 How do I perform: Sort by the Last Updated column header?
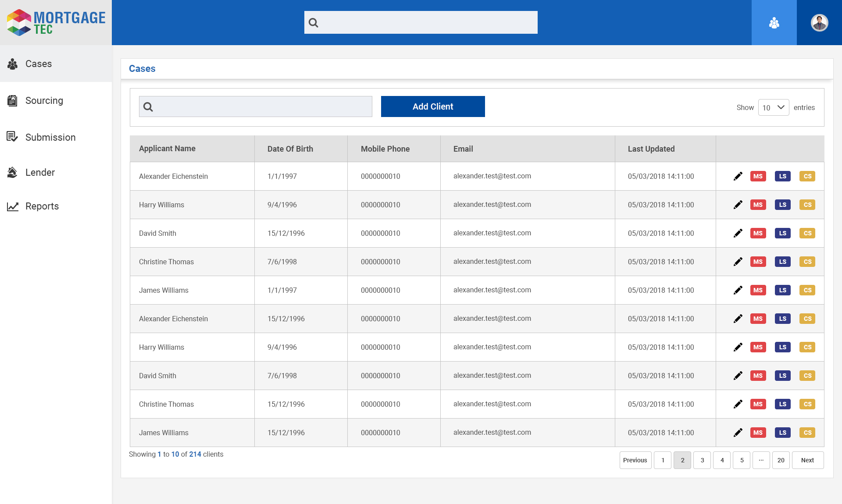(651, 149)
